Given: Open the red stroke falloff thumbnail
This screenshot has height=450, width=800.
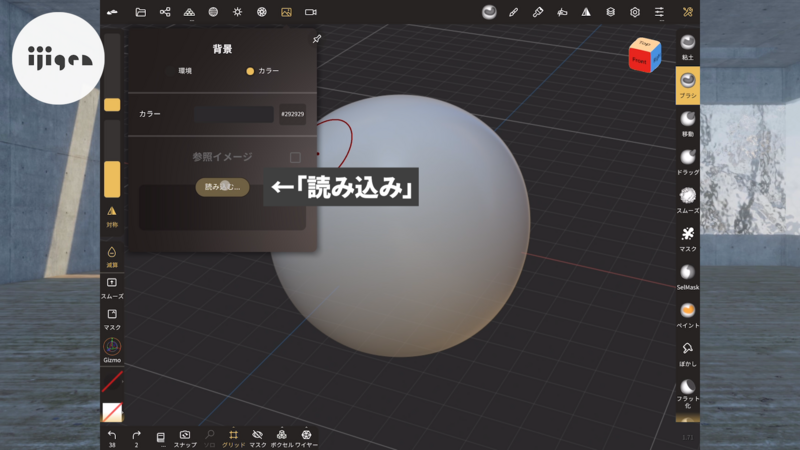Looking at the screenshot, I should (112, 381).
